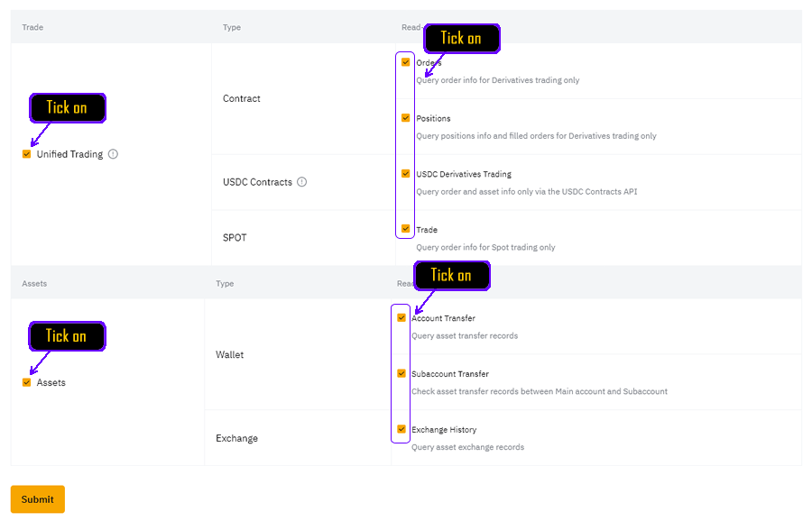The width and height of the screenshot is (812, 521).
Task: Check the Assets permission checkbox
Action: pos(27,382)
